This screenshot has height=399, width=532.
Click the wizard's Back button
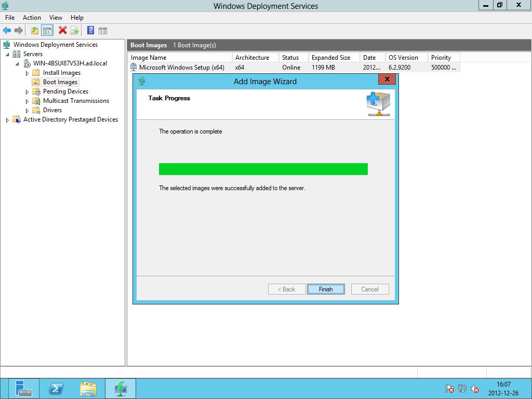click(x=287, y=289)
